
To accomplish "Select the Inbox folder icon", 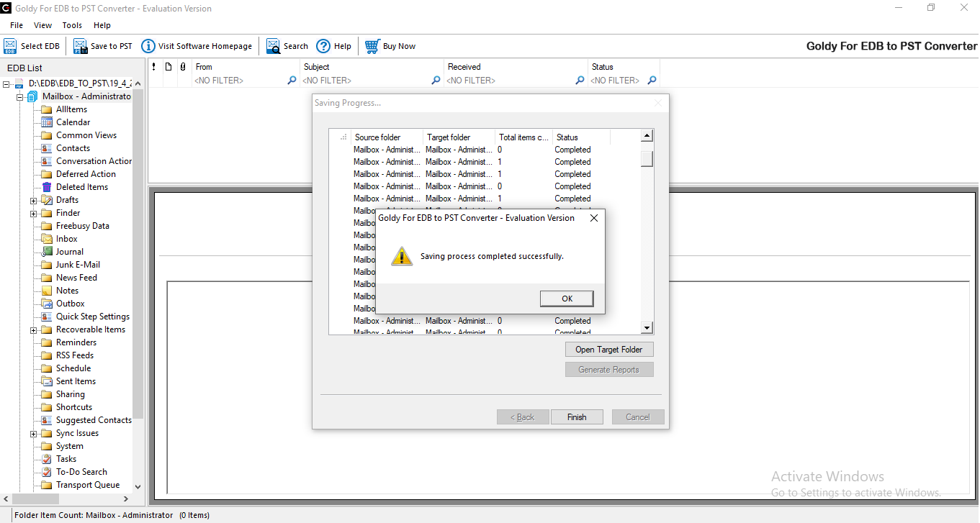I will (47, 239).
